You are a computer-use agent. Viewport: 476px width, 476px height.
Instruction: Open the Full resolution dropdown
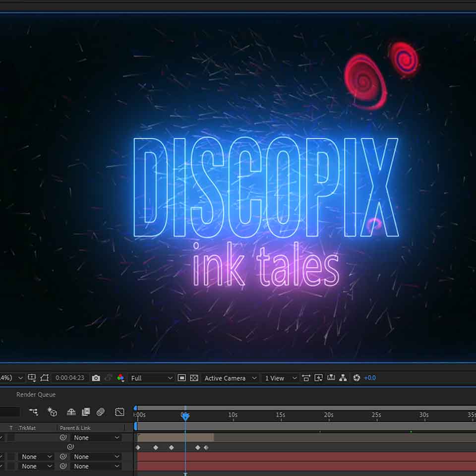click(x=152, y=378)
